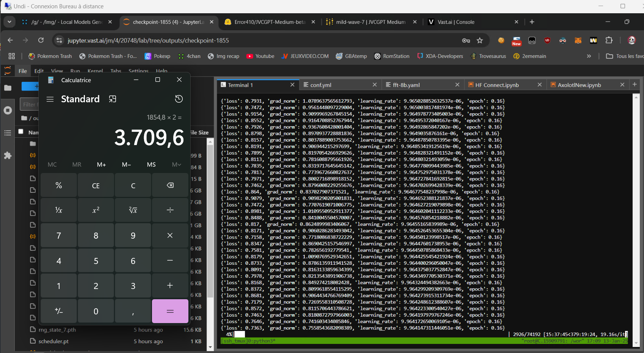Expand browser tab search dropdown
Image resolution: width=644 pixels, height=353 pixels.
tap(9, 22)
